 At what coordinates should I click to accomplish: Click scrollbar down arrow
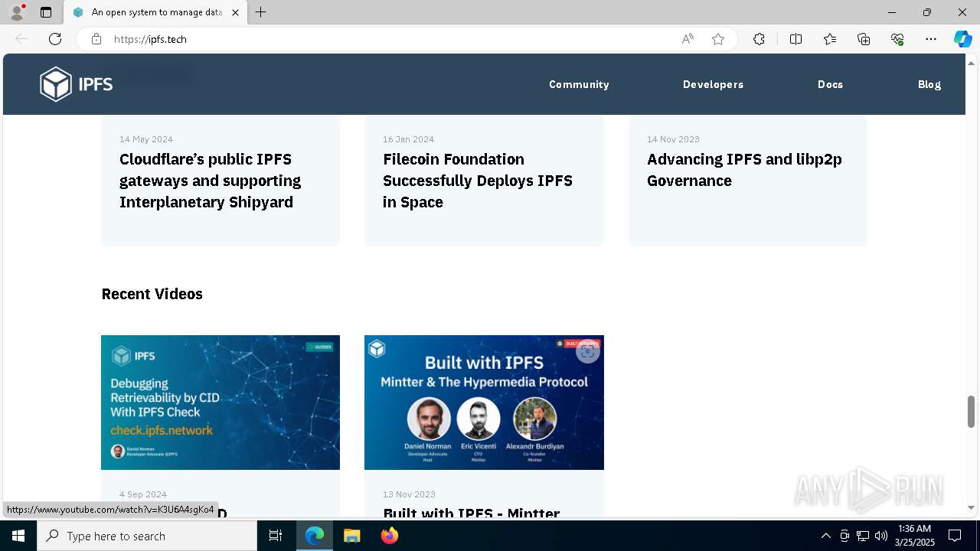click(x=972, y=507)
